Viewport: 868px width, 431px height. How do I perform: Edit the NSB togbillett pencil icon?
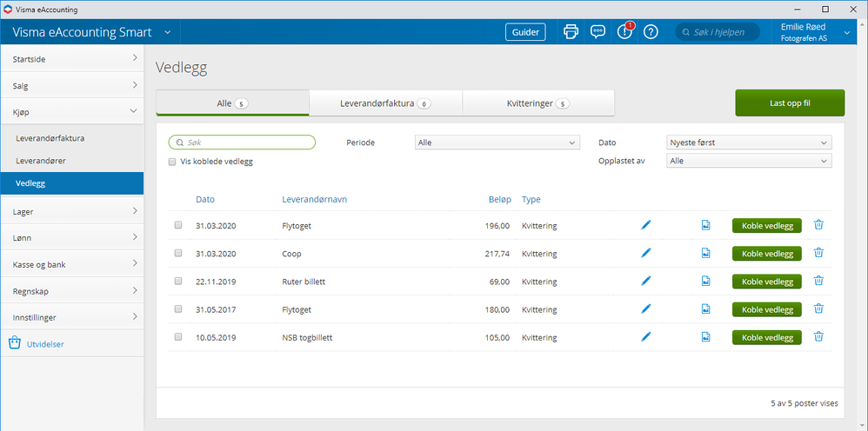click(645, 336)
